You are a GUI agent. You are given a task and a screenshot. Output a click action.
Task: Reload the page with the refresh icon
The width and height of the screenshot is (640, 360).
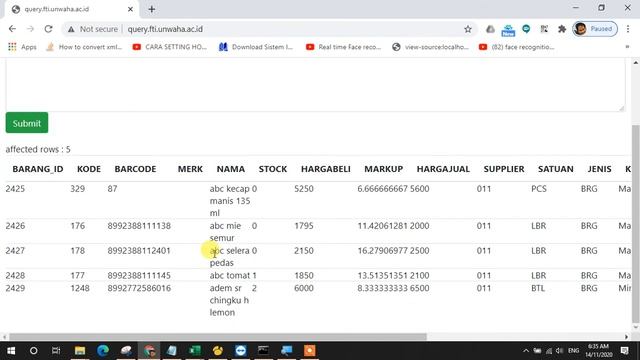pyautogui.click(x=49, y=29)
